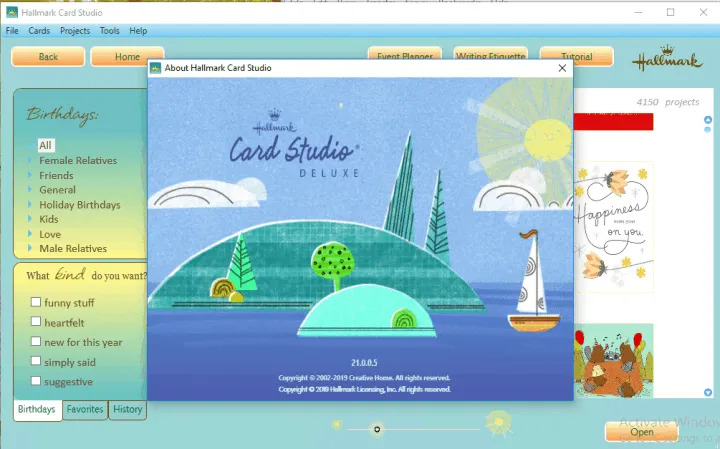Image resolution: width=720 pixels, height=449 pixels.
Task: Minimize the Hallmark Card Studio window
Action: (638, 12)
